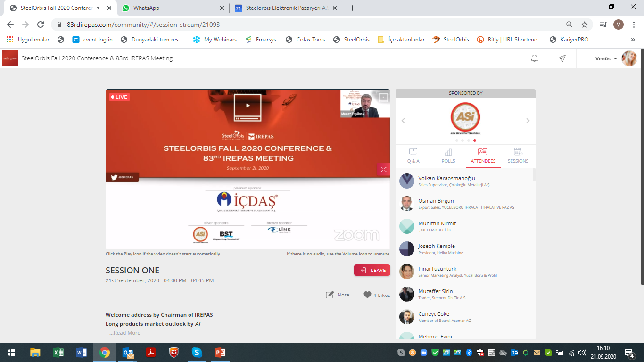Expand hidden bookmarks with double chevron
Screen dimensions: 644x362
click(633, 40)
